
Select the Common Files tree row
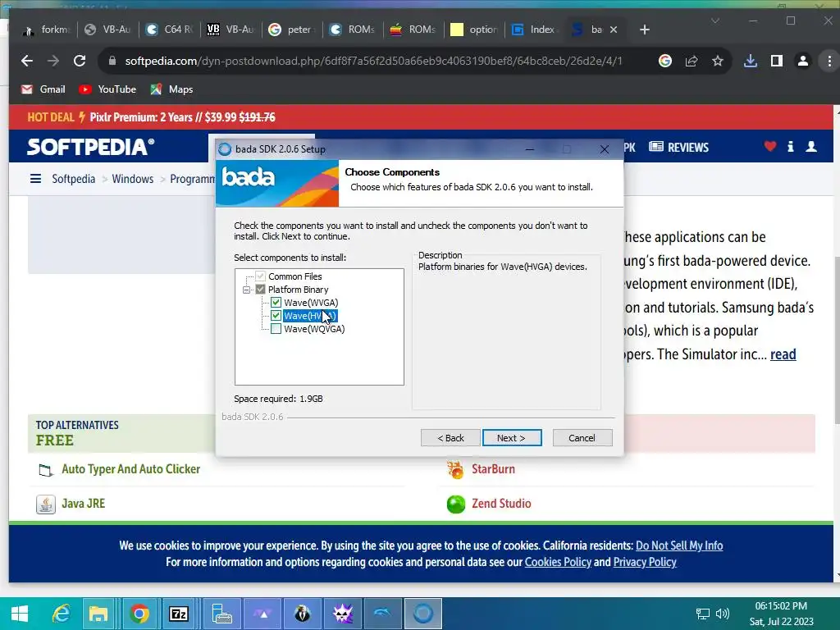(x=294, y=276)
